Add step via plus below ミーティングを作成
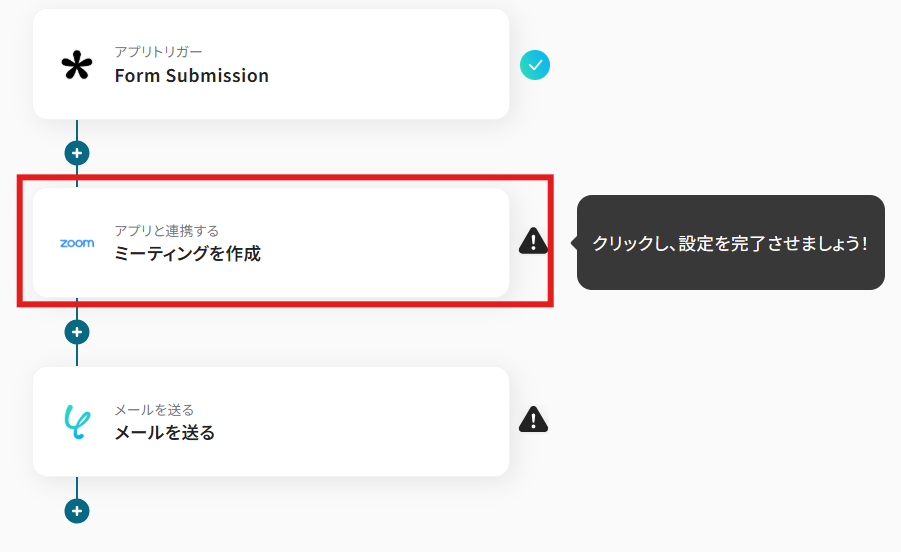 pyautogui.click(x=77, y=332)
